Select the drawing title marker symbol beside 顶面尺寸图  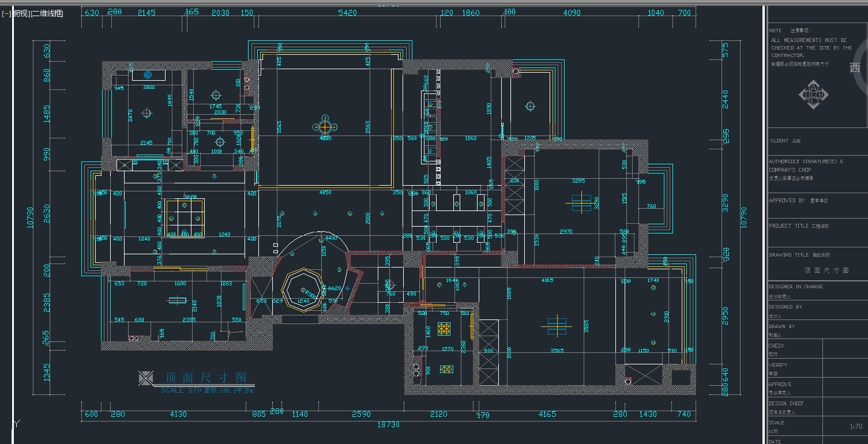[x=146, y=378]
